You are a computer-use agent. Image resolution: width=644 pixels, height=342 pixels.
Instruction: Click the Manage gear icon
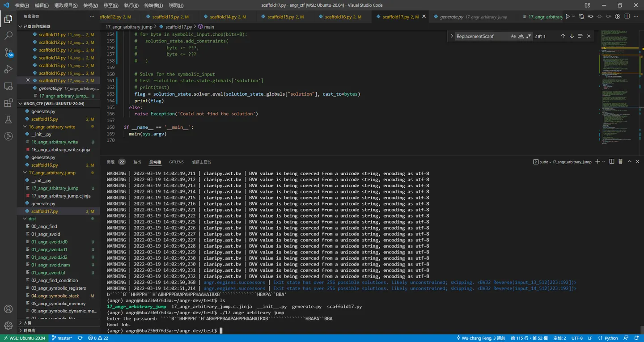(8, 325)
